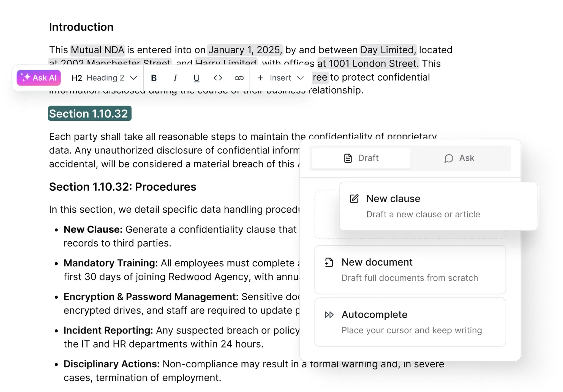Select the code formatting icon
Image resolution: width=563 pixels, height=392 pixels.
click(218, 78)
